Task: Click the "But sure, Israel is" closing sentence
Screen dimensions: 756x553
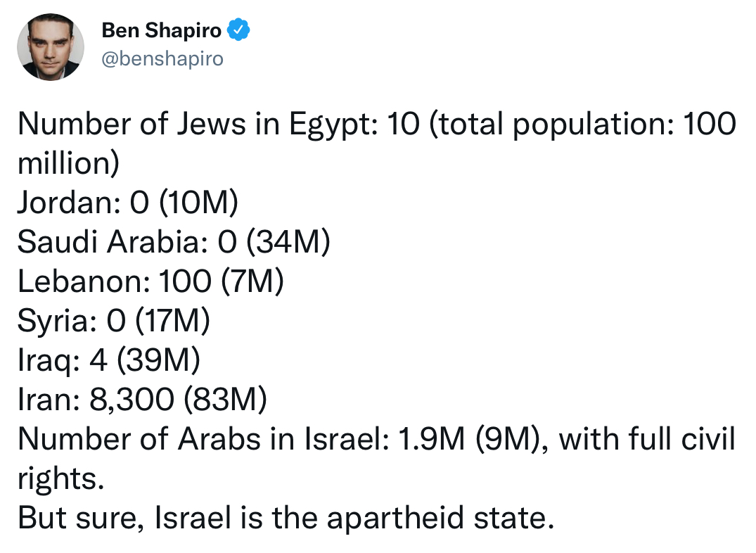Action: 141,518
